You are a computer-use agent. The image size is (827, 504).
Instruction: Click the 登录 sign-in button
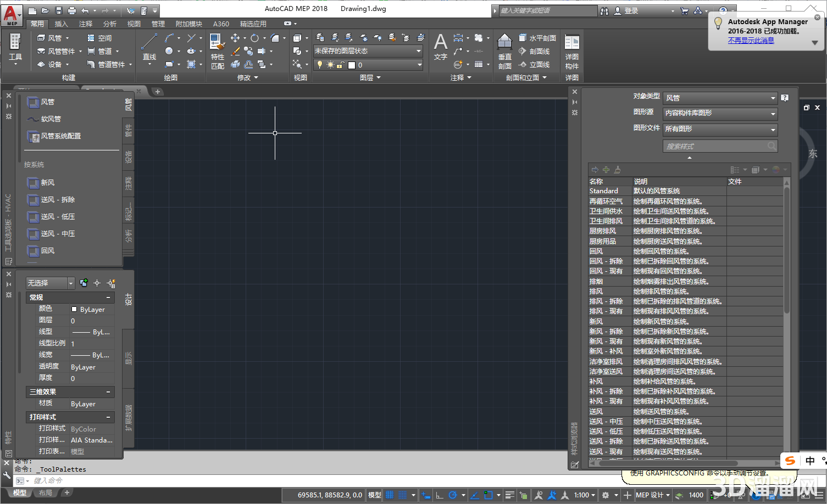pyautogui.click(x=626, y=10)
